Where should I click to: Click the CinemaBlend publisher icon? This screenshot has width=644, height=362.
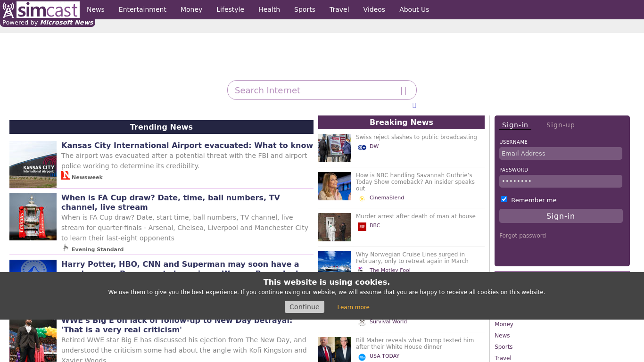[x=362, y=198]
